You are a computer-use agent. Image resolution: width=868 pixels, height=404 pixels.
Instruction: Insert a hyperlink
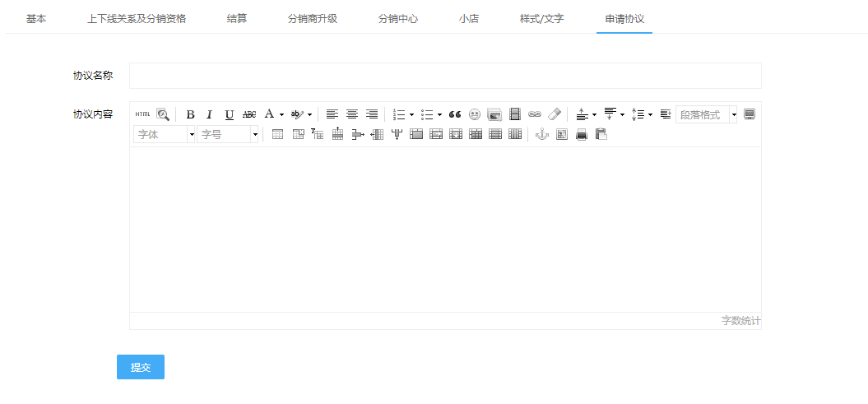(534, 114)
